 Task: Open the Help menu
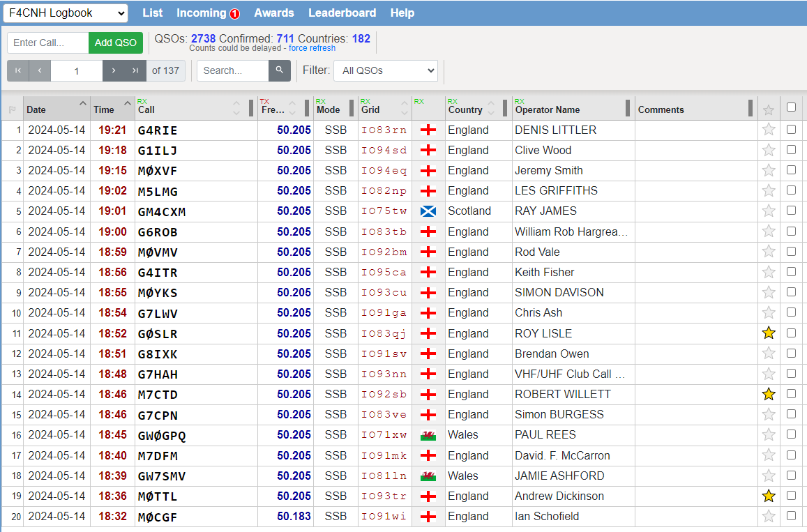(x=402, y=13)
